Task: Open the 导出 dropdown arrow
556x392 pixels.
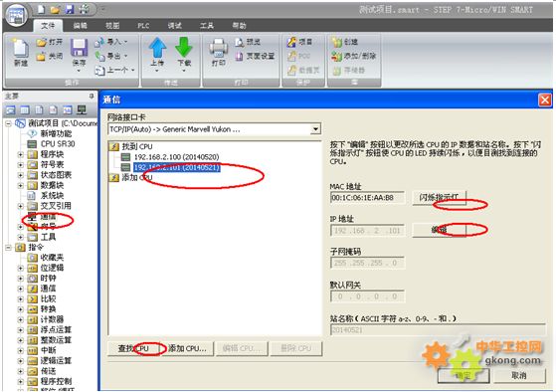Action: click(126, 56)
